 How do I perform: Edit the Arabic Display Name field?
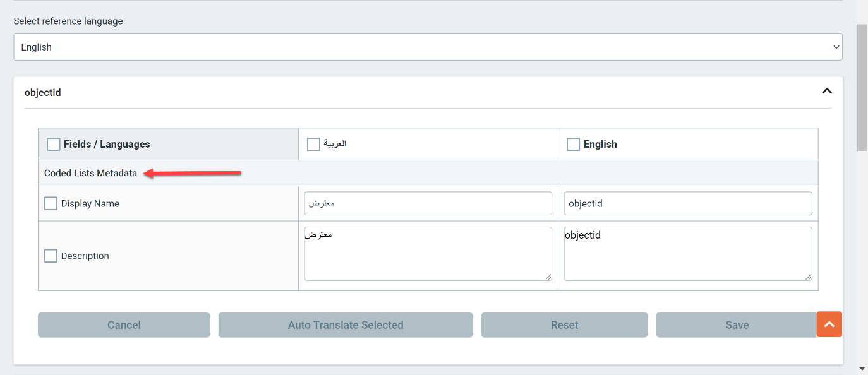click(428, 204)
